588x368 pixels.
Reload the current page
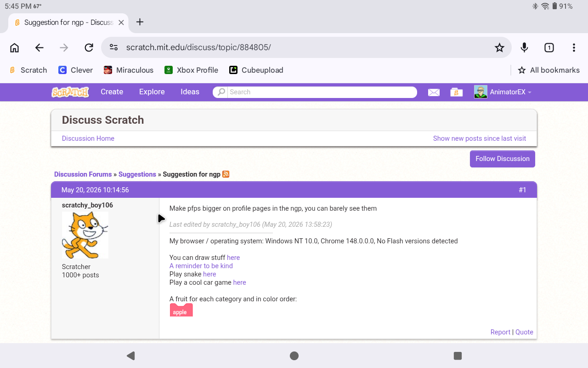click(x=89, y=47)
